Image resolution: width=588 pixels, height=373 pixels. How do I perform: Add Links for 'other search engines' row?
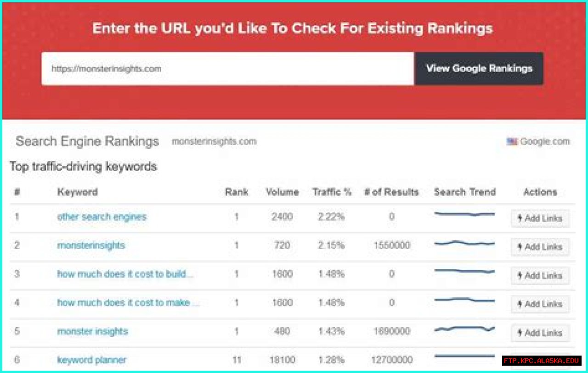point(540,218)
